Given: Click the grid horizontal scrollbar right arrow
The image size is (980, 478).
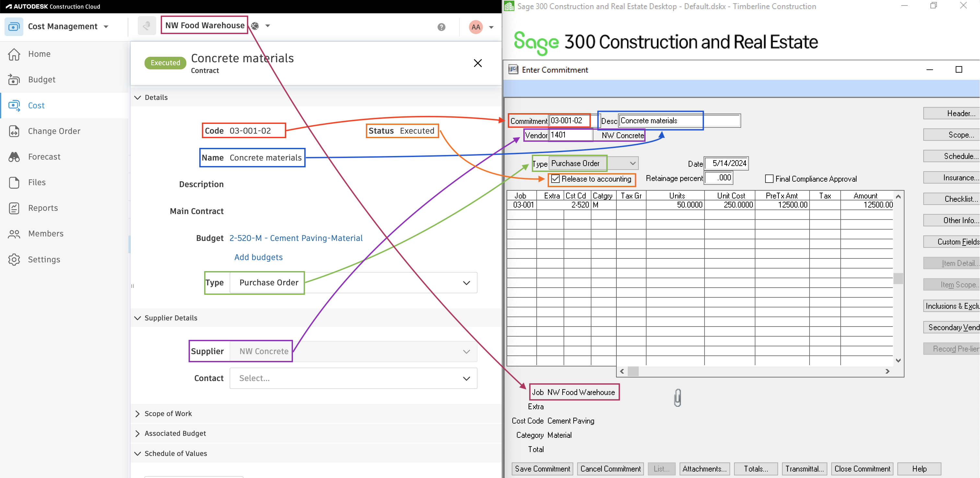Looking at the screenshot, I should pyautogui.click(x=888, y=371).
